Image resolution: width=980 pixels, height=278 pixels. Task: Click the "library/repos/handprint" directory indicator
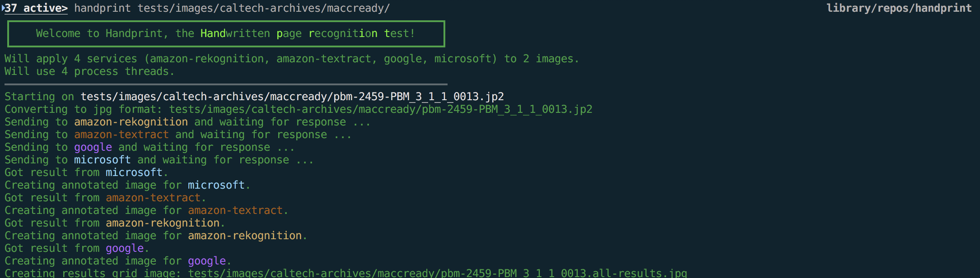click(899, 8)
